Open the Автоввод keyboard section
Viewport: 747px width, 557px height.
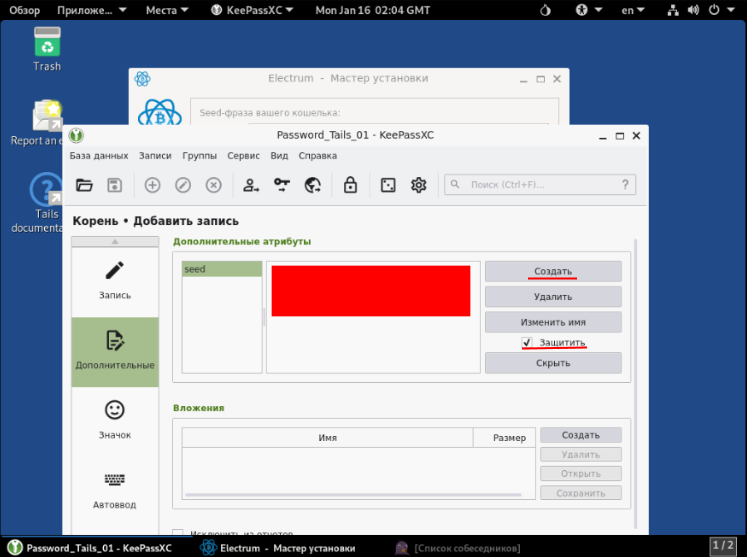tap(115, 490)
